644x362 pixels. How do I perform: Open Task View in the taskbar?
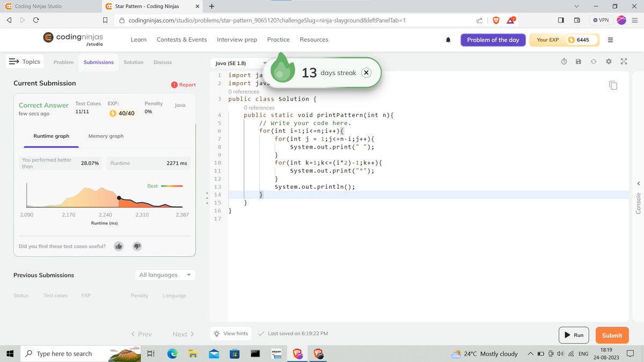(x=151, y=353)
